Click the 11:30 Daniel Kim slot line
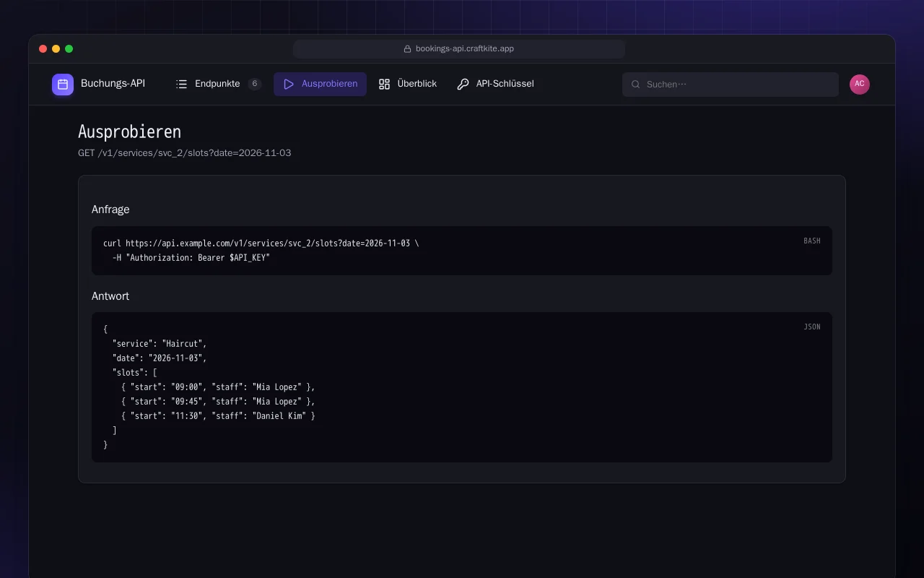This screenshot has width=924, height=578. tap(218, 416)
